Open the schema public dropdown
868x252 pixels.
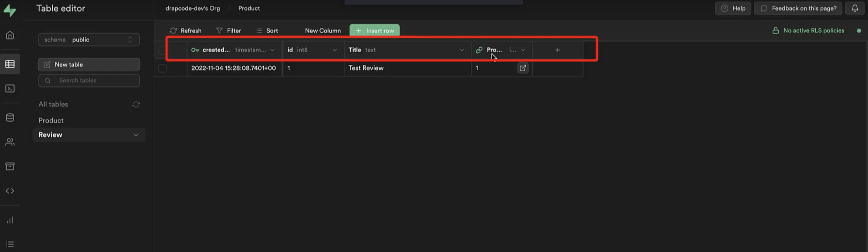(89, 40)
